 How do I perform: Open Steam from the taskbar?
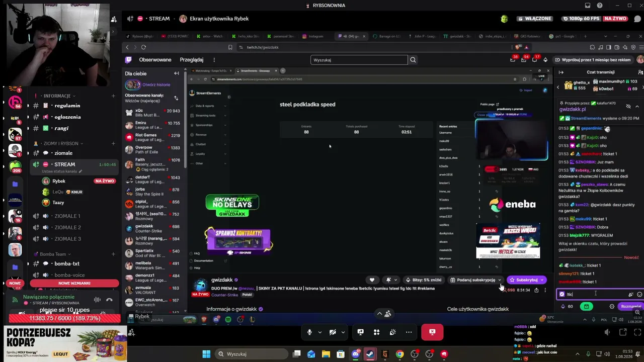pos(370,354)
